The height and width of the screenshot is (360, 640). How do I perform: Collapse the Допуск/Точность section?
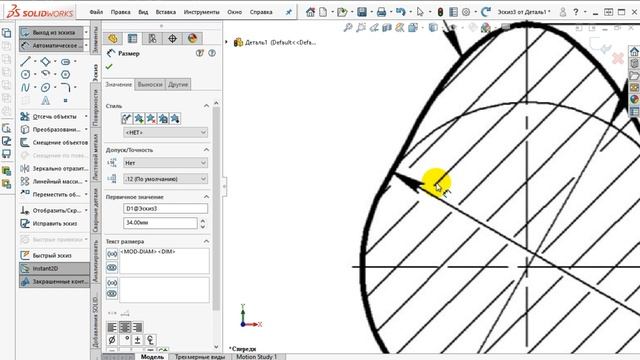tap(206, 150)
